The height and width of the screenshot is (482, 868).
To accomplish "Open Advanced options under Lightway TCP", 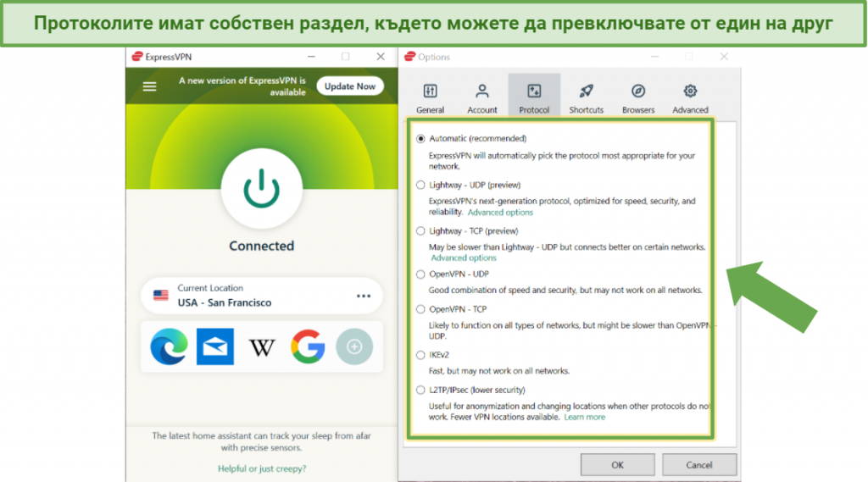I will click(x=464, y=258).
